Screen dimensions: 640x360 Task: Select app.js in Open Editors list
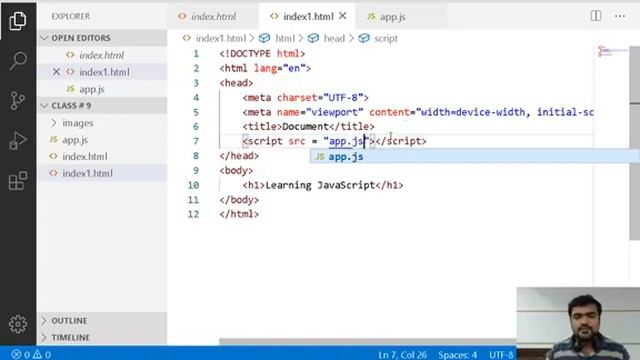click(x=102, y=89)
